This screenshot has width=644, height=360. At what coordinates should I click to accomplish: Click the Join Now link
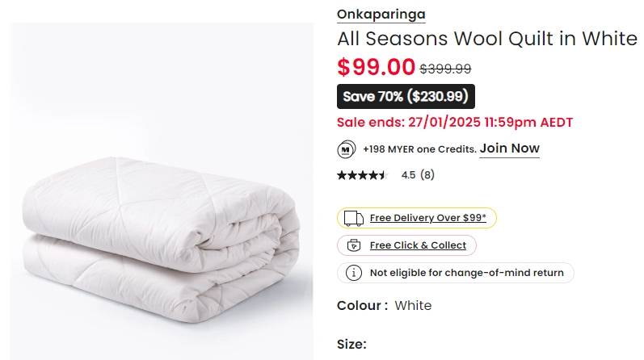pyautogui.click(x=509, y=149)
